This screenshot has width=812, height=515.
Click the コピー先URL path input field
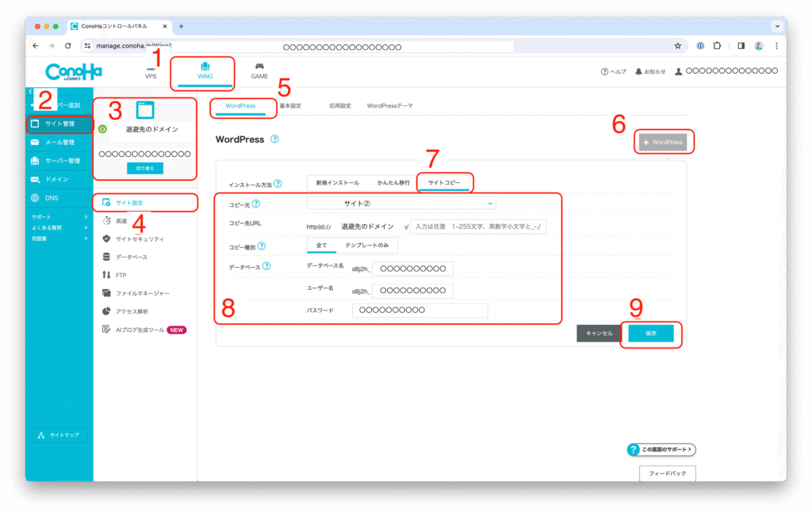(478, 226)
